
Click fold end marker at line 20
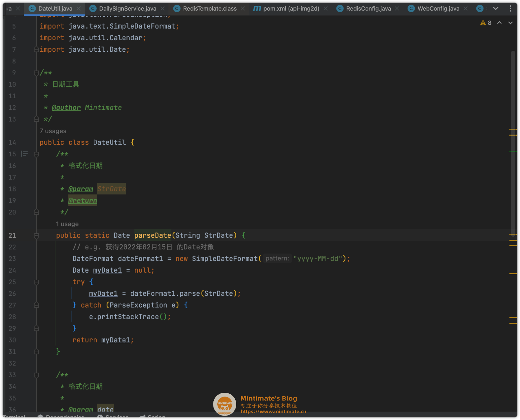tap(36, 212)
